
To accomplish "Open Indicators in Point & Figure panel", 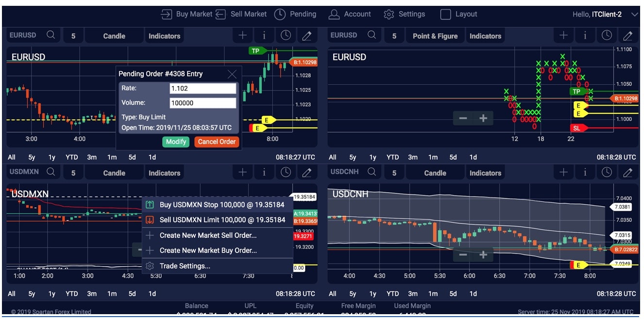I will coord(485,36).
